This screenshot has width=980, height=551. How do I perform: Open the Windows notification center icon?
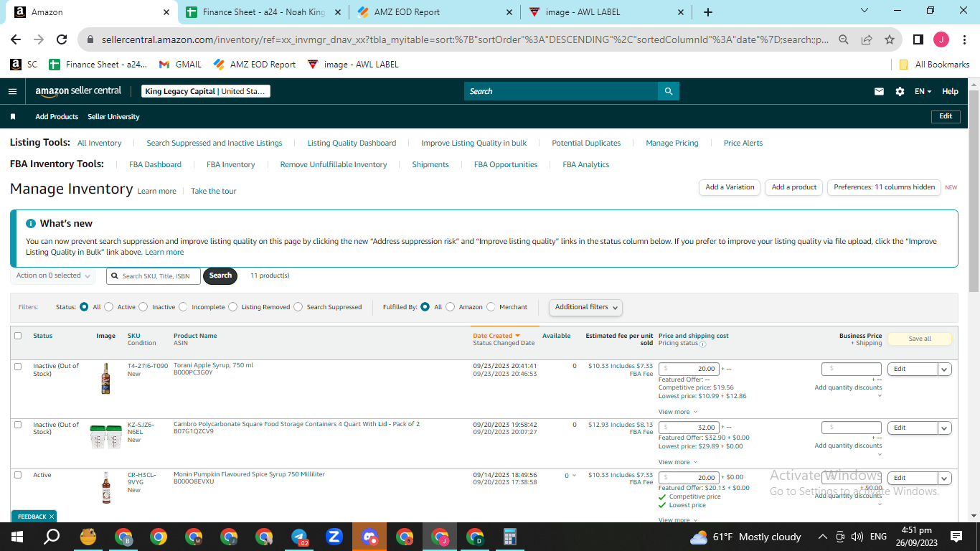pos(956,537)
